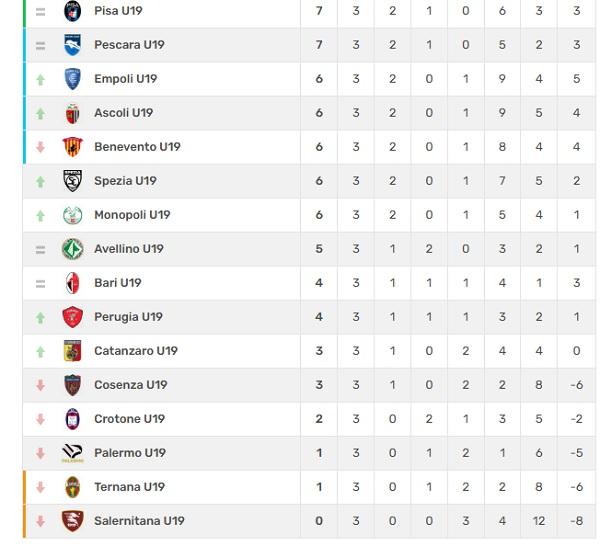Screen dimensions: 600x546
Task: Open Cosenza U19 team link
Action: (130, 385)
